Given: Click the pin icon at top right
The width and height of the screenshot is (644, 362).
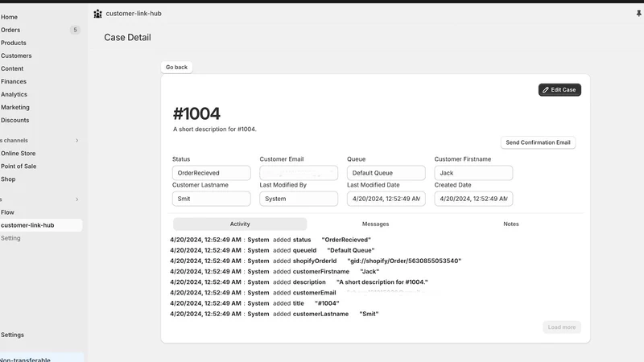Looking at the screenshot, I should pyautogui.click(x=638, y=14).
